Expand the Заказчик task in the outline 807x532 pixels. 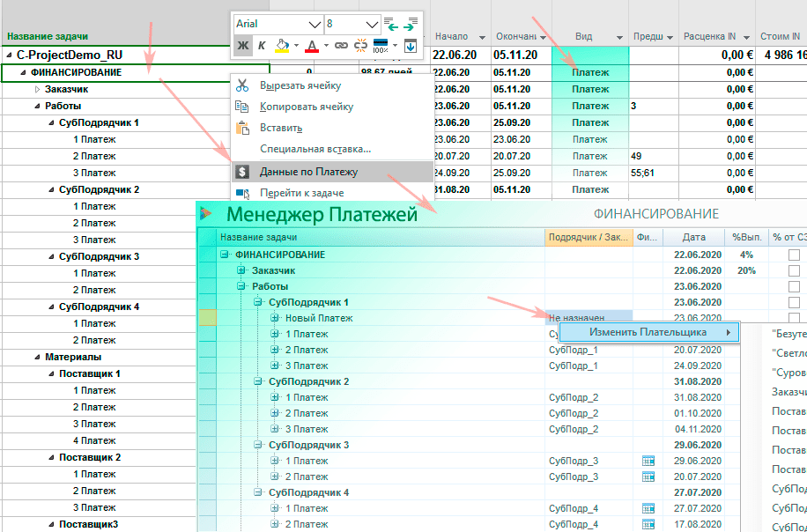[x=37, y=89]
